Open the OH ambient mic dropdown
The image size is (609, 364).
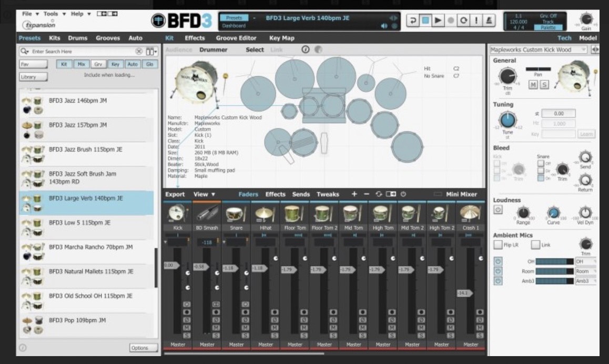[586, 261]
